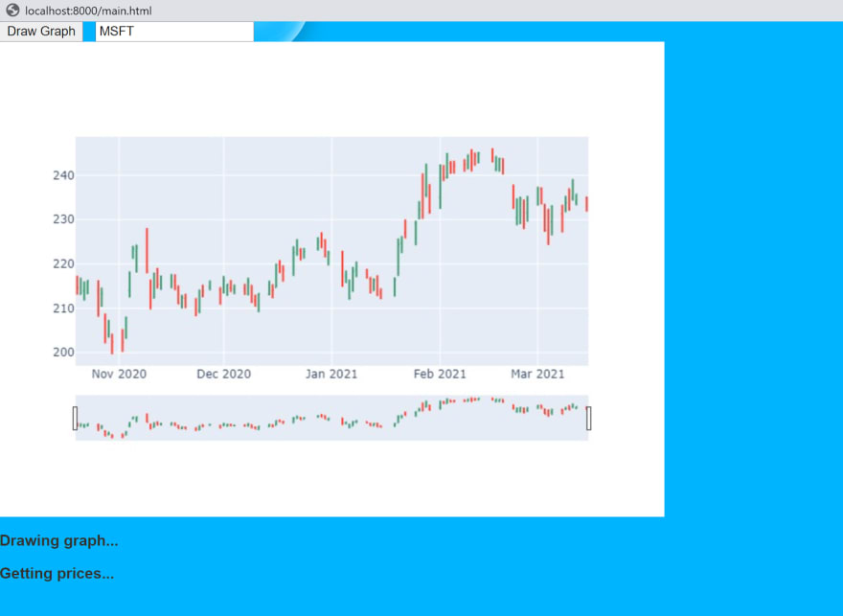The image size is (843, 616).
Task: Click the 210 y-axis label
Action: pos(63,308)
